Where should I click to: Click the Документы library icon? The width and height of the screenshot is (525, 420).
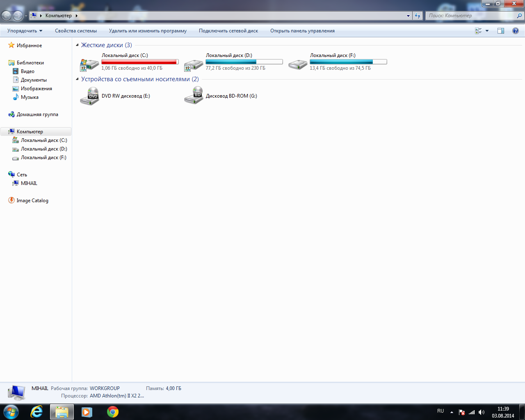[16, 80]
